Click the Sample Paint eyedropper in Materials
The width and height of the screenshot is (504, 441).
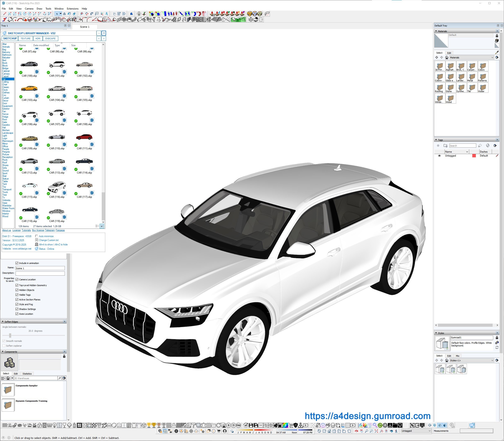pyautogui.click(x=497, y=52)
